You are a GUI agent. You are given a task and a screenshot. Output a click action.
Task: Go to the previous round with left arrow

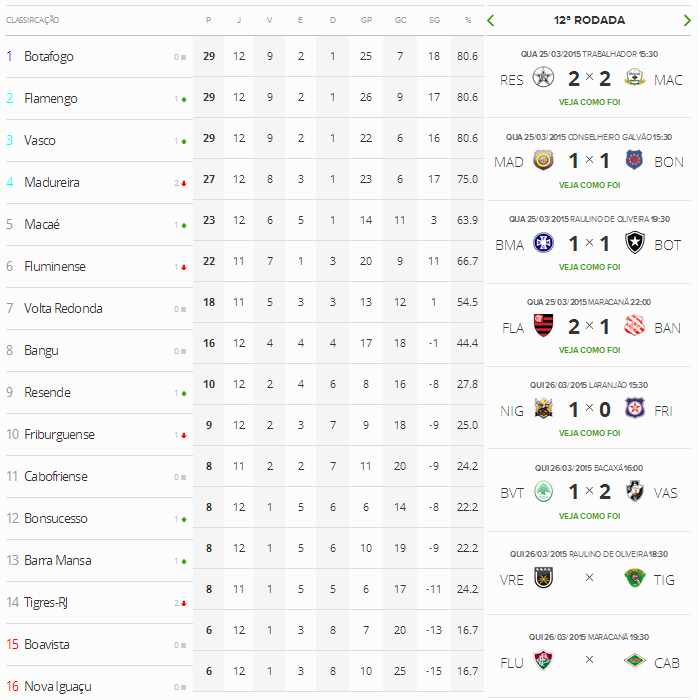pyautogui.click(x=491, y=20)
